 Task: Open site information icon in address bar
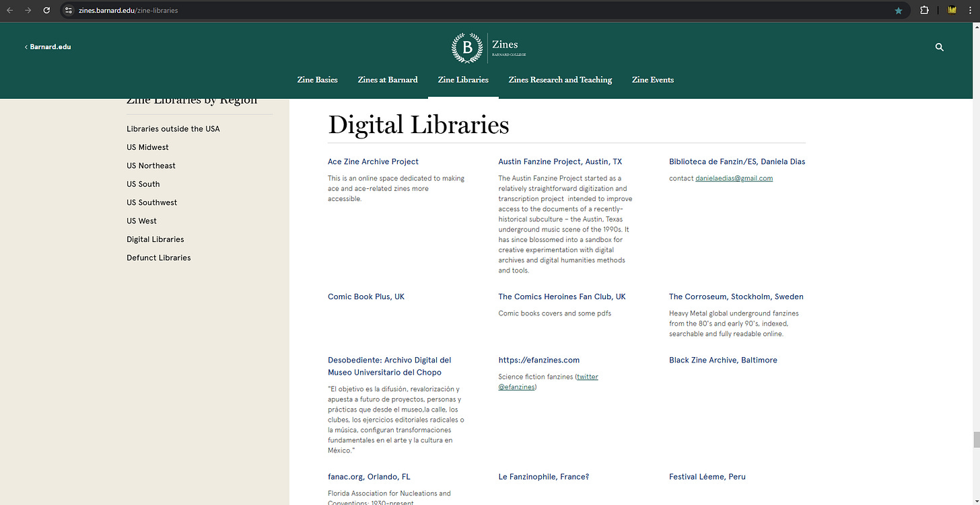point(69,10)
